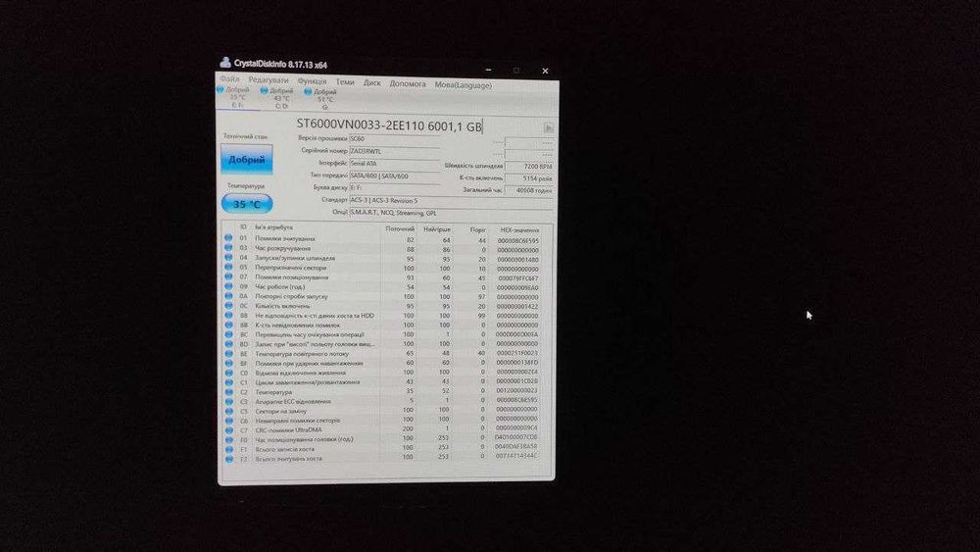Select the Час розкручування attribute row

point(384,249)
